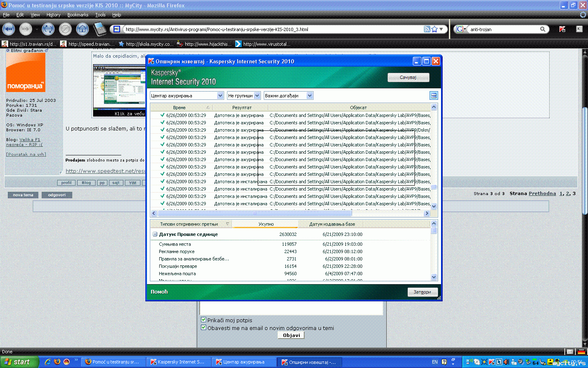
Task: Click the profil button
Action: pos(66,183)
